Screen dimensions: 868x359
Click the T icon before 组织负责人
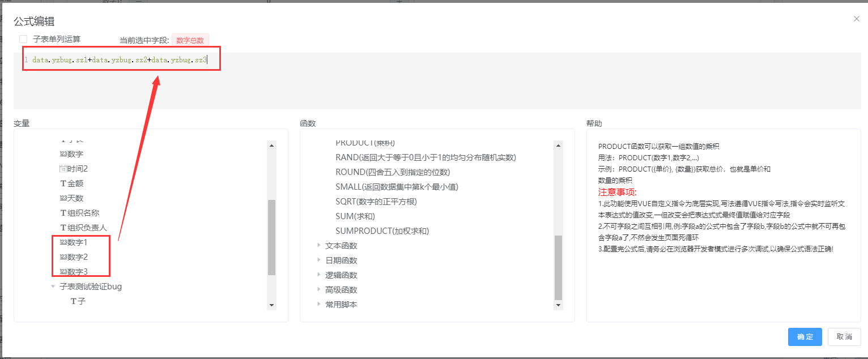click(63, 228)
